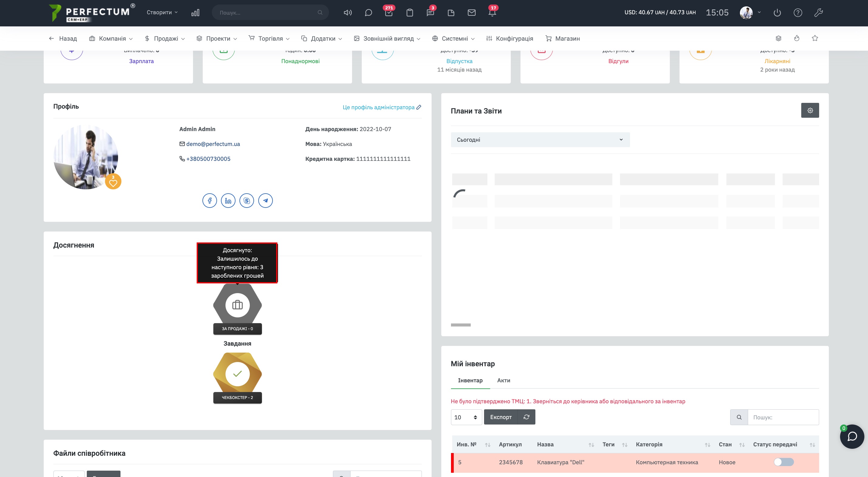Image resolution: width=868 pixels, height=477 pixels.
Task: Open the floating support chat bubble
Action: tap(852, 437)
